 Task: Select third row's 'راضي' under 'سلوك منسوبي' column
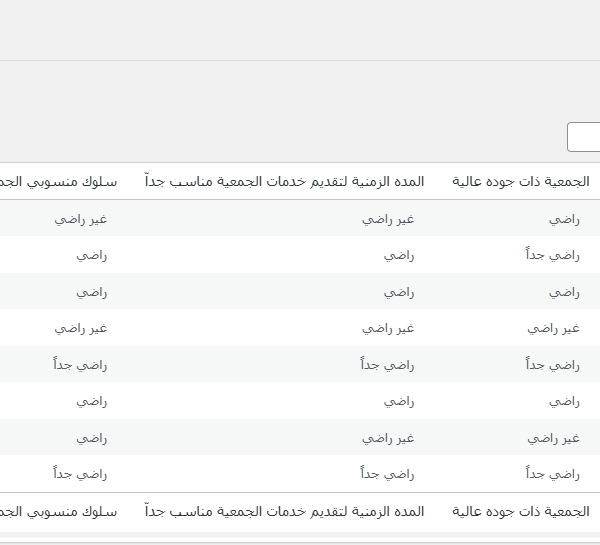[x=92, y=293]
